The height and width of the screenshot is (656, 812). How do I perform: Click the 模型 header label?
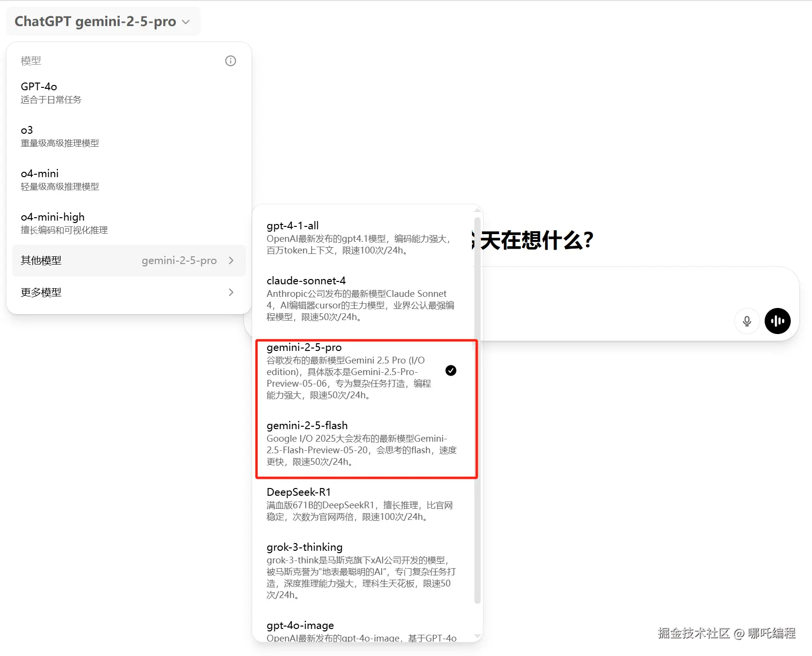pyautogui.click(x=31, y=61)
